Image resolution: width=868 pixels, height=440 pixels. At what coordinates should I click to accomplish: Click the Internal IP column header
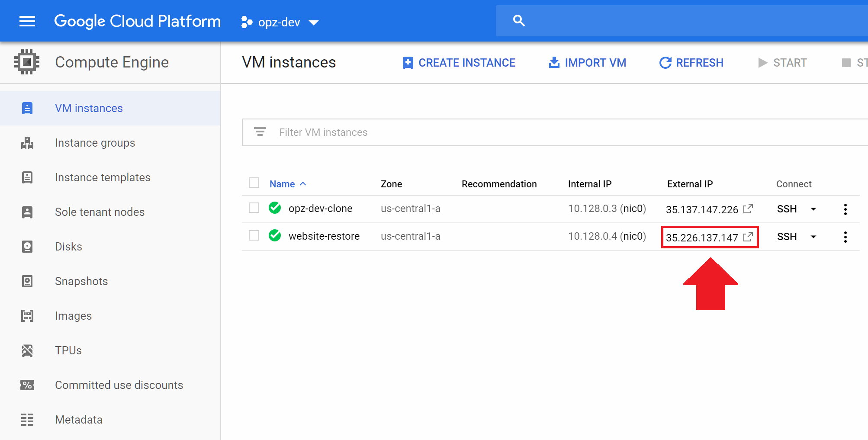[589, 184]
